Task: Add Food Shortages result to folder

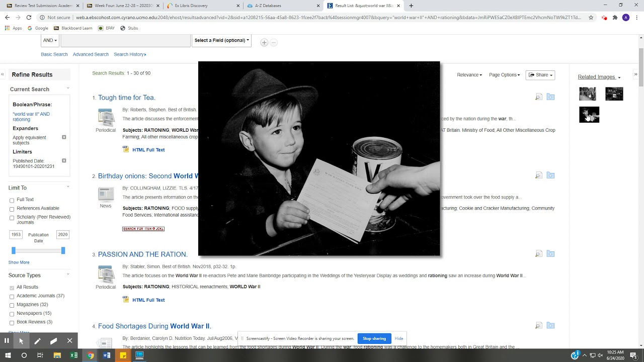Action: [x=550, y=326]
